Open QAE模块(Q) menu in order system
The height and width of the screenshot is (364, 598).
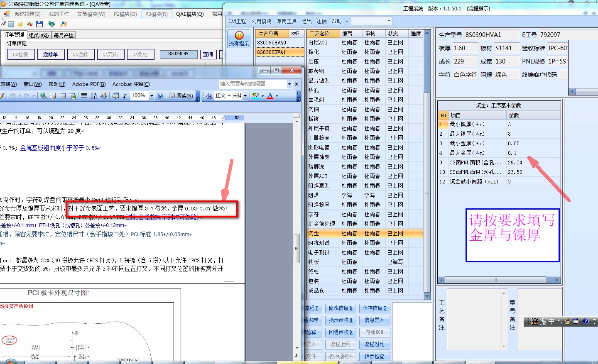click(190, 14)
